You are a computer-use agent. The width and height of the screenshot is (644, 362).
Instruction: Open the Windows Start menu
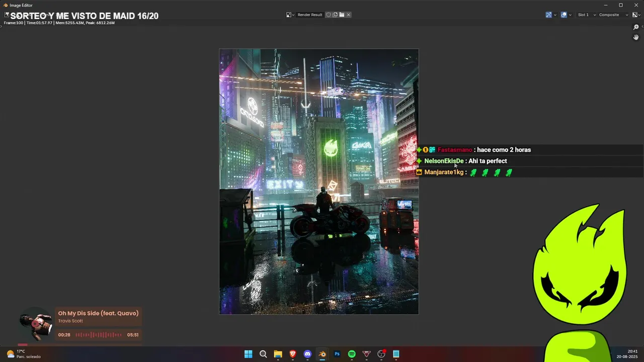tap(248, 354)
